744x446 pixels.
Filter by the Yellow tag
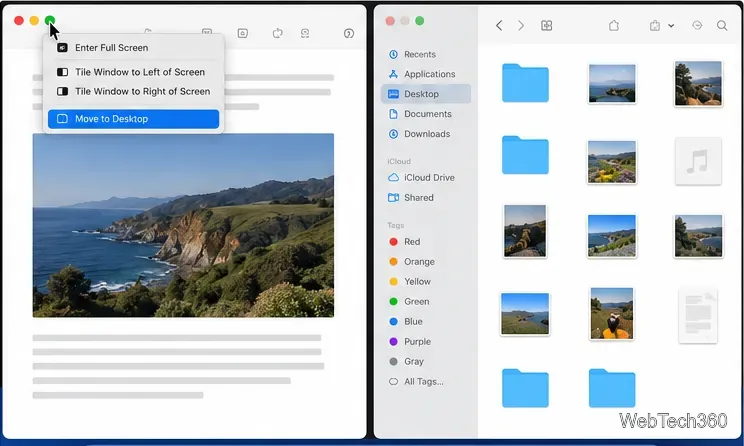point(426,281)
